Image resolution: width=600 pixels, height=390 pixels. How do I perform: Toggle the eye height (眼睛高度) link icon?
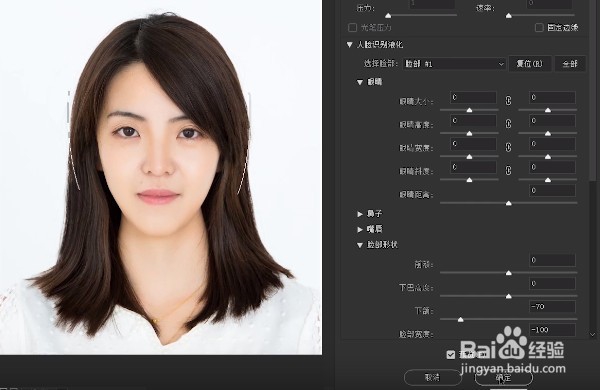[x=508, y=124]
